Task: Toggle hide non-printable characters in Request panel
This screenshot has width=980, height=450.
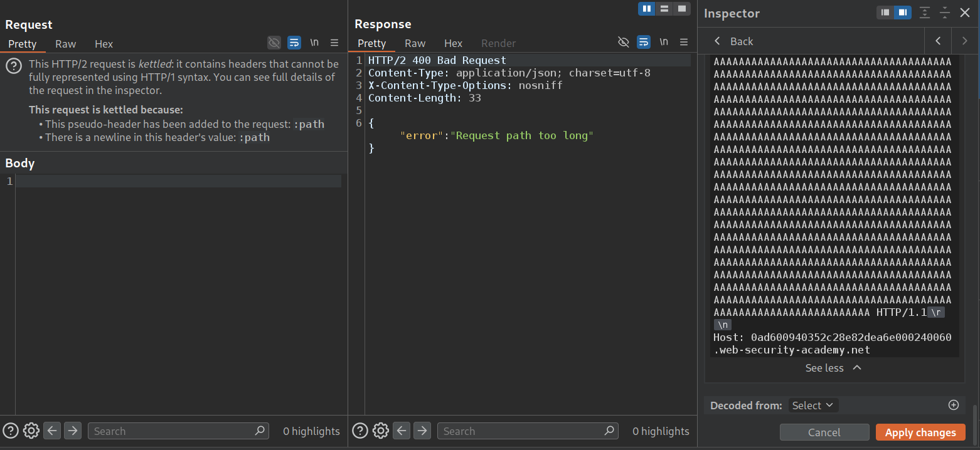Action: 274,43
